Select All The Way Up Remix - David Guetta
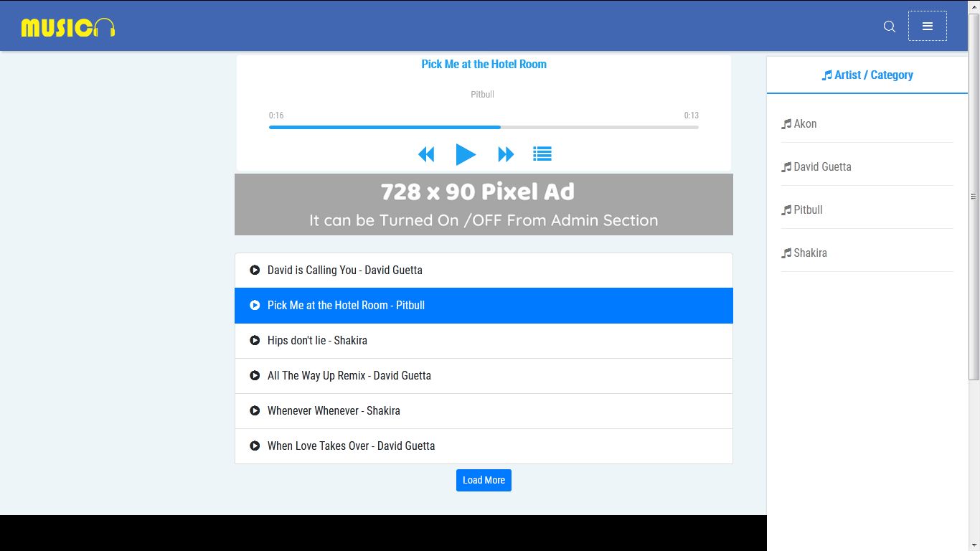This screenshot has height=551, width=980. click(x=484, y=376)
